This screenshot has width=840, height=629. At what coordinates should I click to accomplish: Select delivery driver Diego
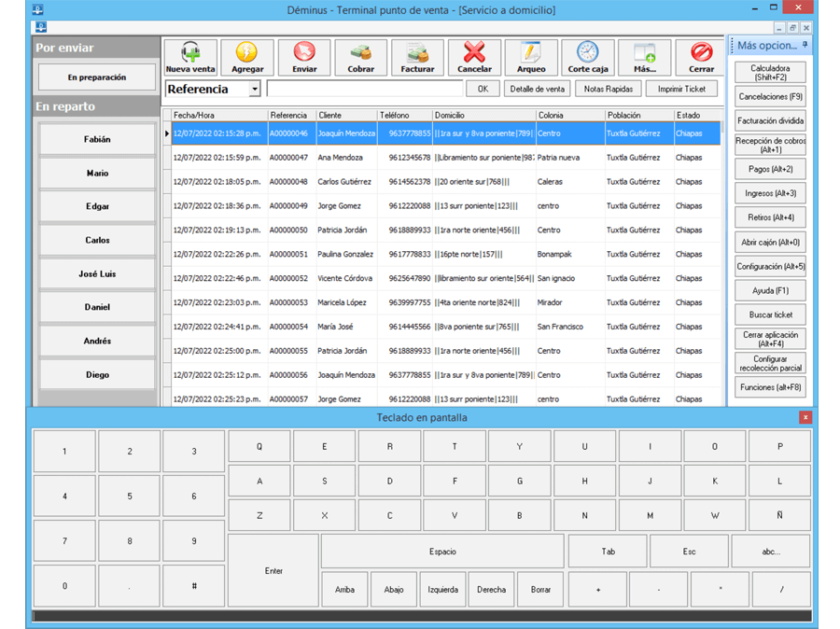(97, 374)
